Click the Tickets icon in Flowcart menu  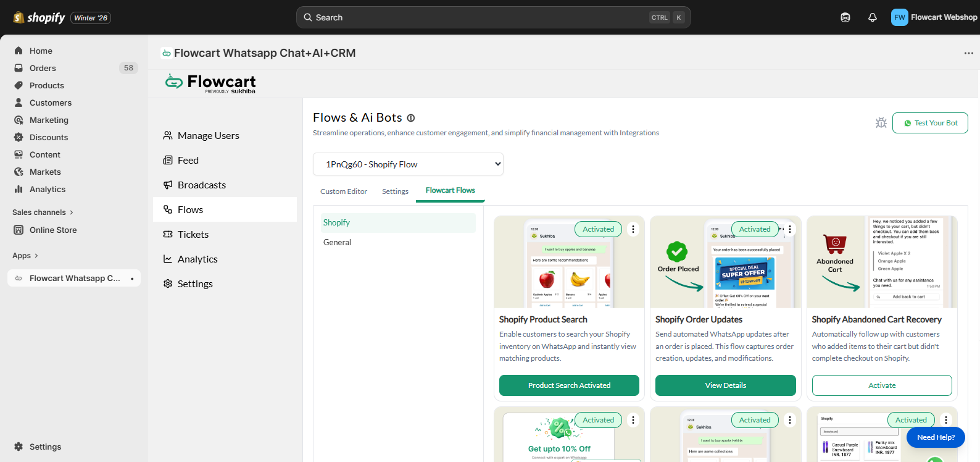pyautogui.click(x=168, y=234)
